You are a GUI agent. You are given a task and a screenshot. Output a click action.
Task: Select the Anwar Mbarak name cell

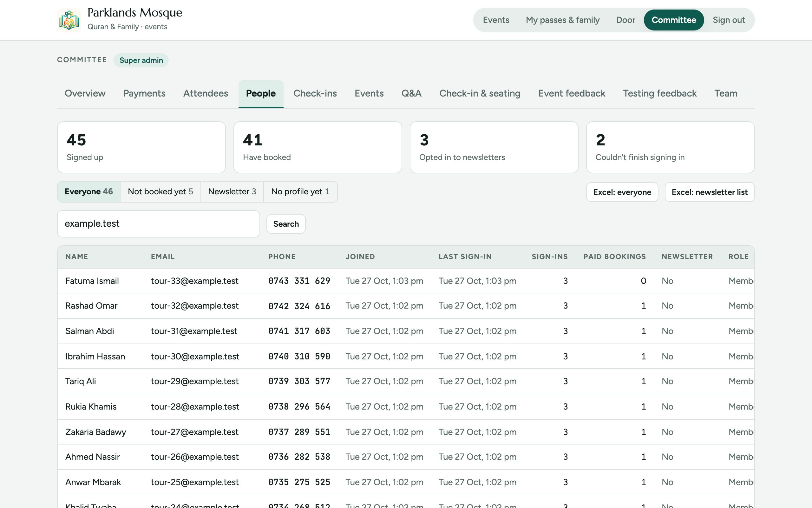tap(93, 483)
